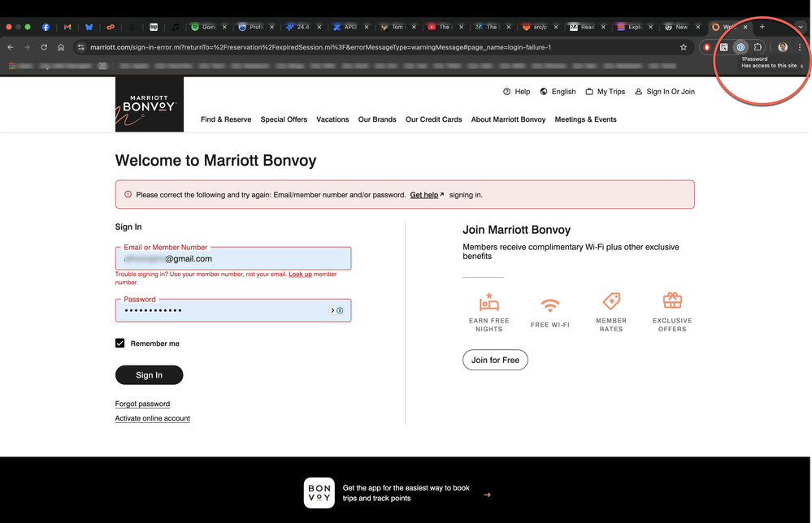Open the Google apps grid in bookmarks bar
The image size is (812, 523).
(x=12, y=66)
